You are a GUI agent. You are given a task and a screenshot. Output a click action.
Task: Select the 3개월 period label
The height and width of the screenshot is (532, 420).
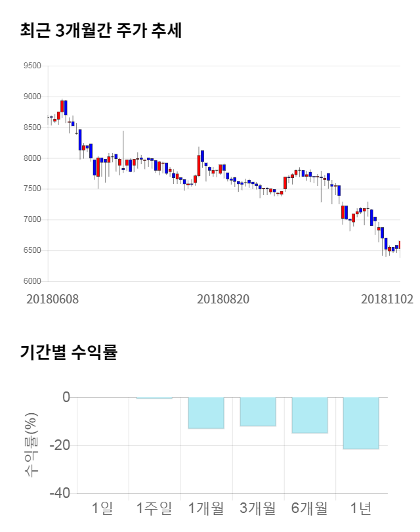click(258, 508)
